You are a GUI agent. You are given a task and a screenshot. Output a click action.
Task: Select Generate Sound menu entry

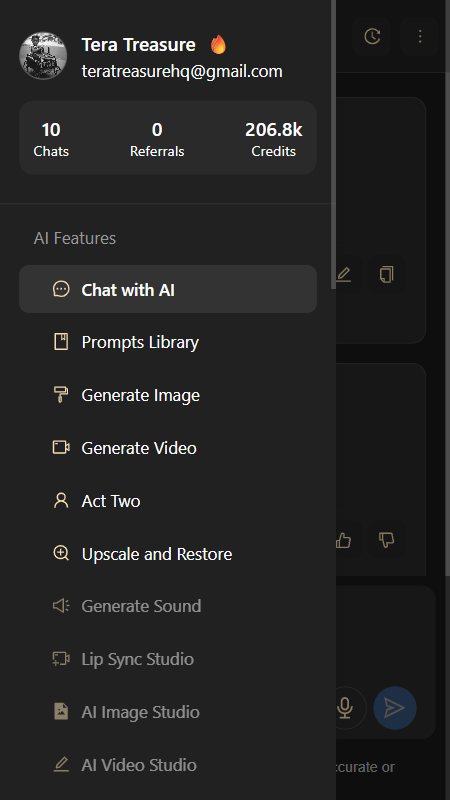(168, 606)
